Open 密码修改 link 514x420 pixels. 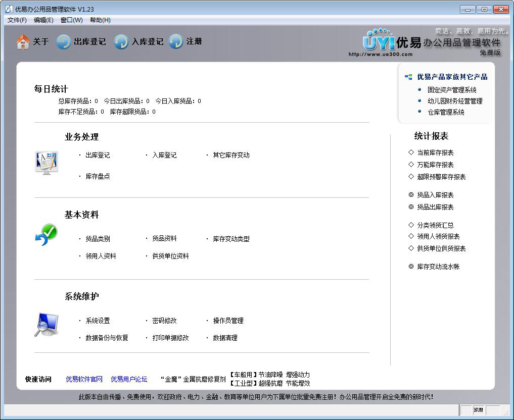coord(165,321)
